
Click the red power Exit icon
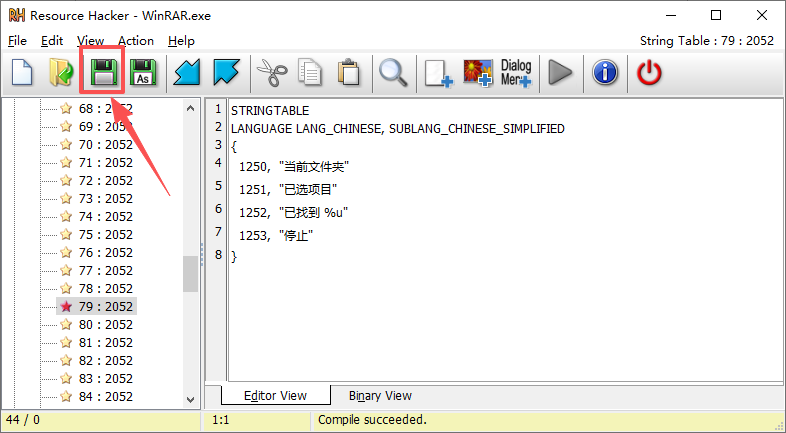(x=650, y=73)
